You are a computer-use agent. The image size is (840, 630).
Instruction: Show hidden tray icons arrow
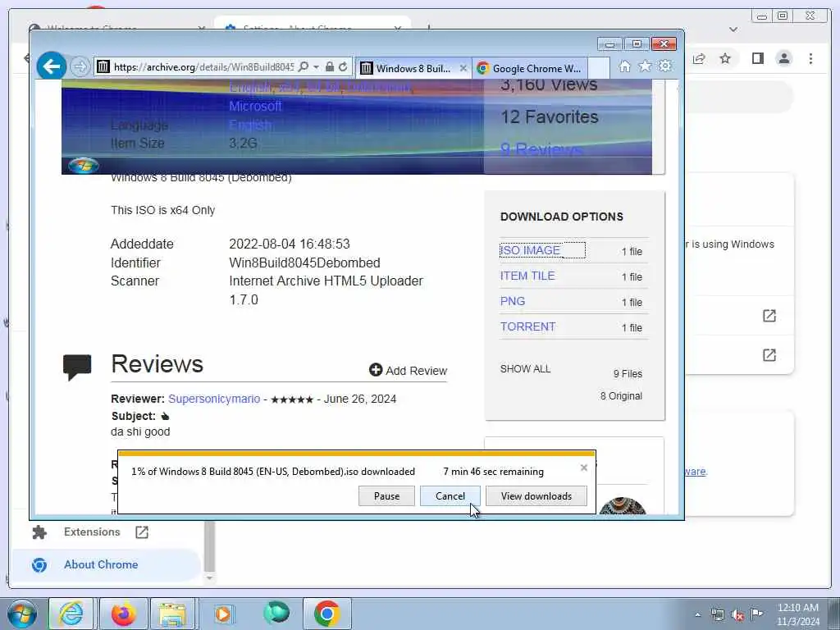(697, 614)
